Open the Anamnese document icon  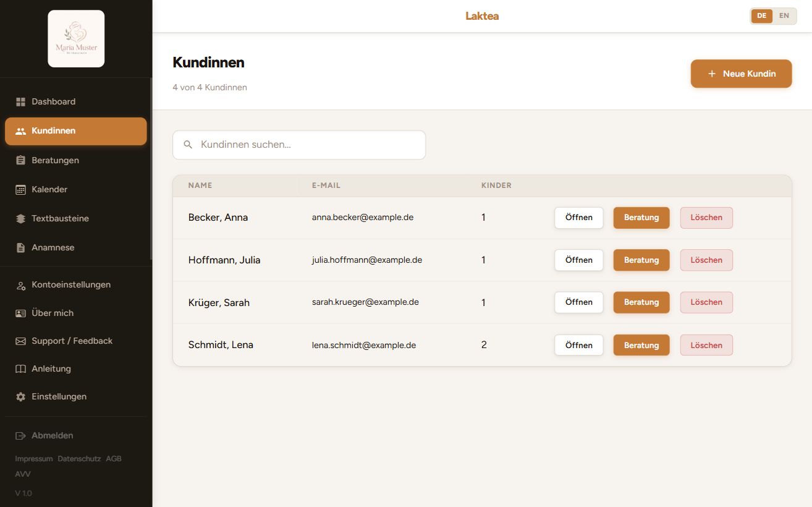(20, 248)
